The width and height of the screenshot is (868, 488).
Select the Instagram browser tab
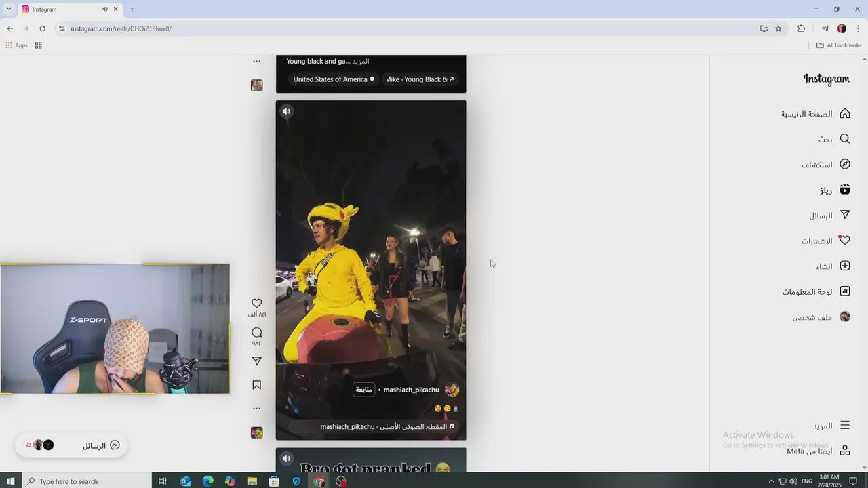69,9
